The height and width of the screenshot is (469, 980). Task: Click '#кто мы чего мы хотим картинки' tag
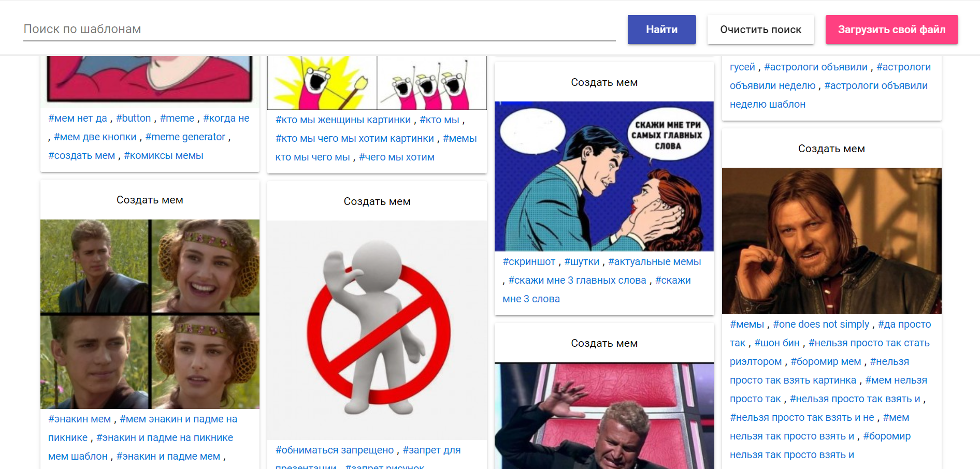(x=355, y=138)
